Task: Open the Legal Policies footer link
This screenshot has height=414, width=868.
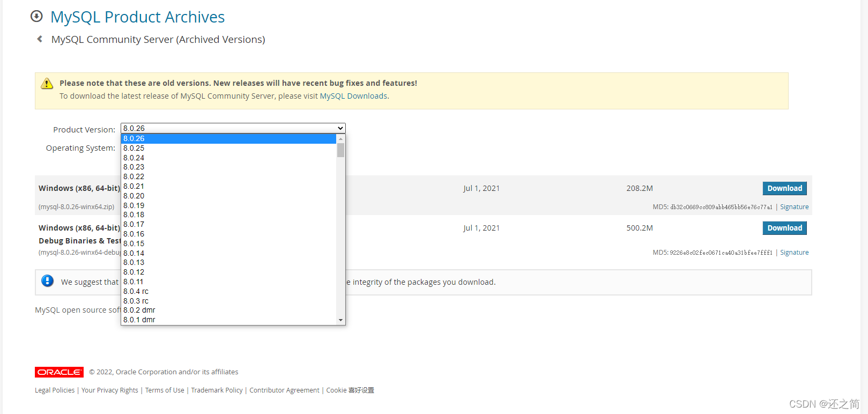Action: 55,390
